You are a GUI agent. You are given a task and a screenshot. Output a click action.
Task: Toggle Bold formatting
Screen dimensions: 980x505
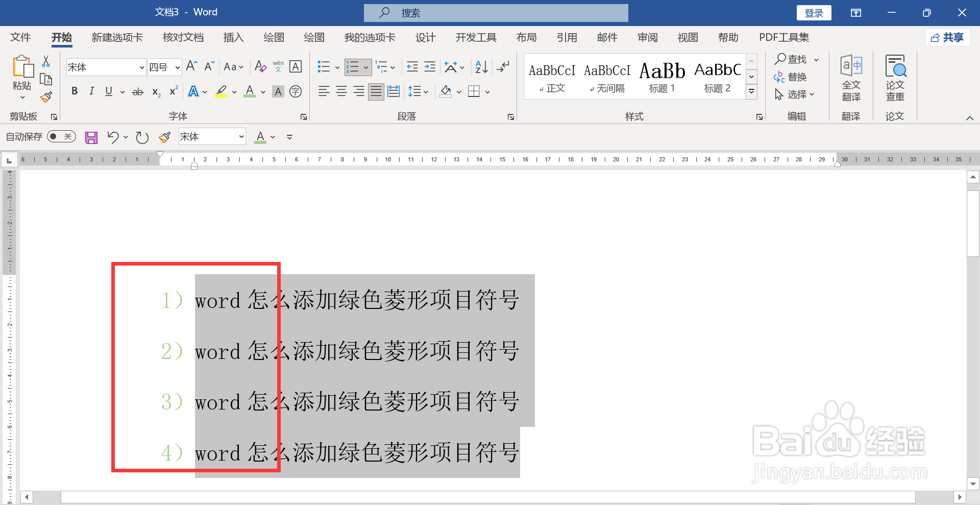point(75,91)
